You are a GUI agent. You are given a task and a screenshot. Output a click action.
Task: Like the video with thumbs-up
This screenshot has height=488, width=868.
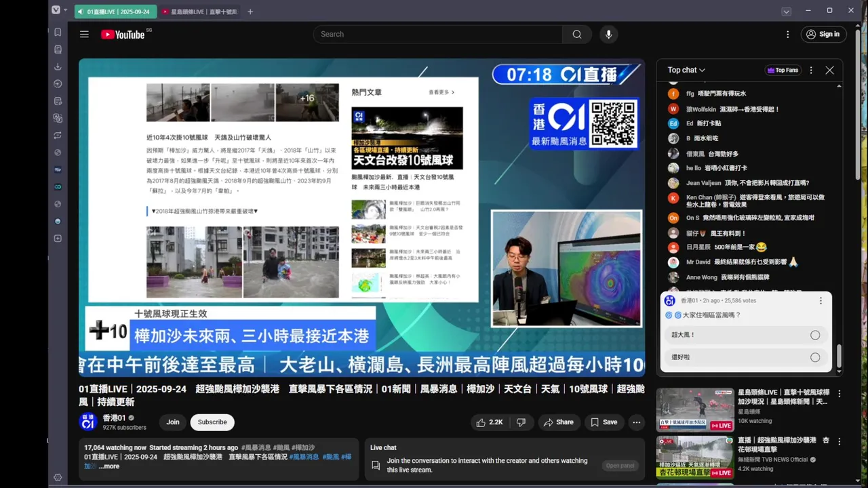pos(490,422)
